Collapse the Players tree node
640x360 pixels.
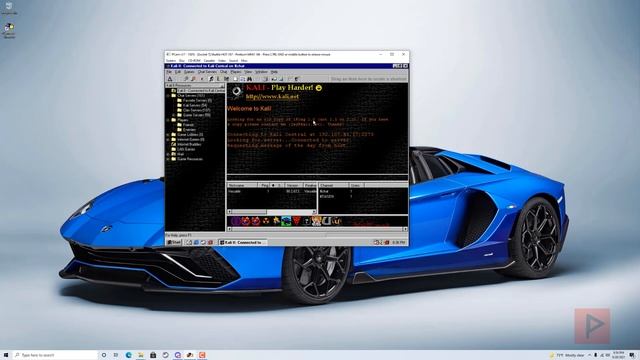click(x=168, y=120)
